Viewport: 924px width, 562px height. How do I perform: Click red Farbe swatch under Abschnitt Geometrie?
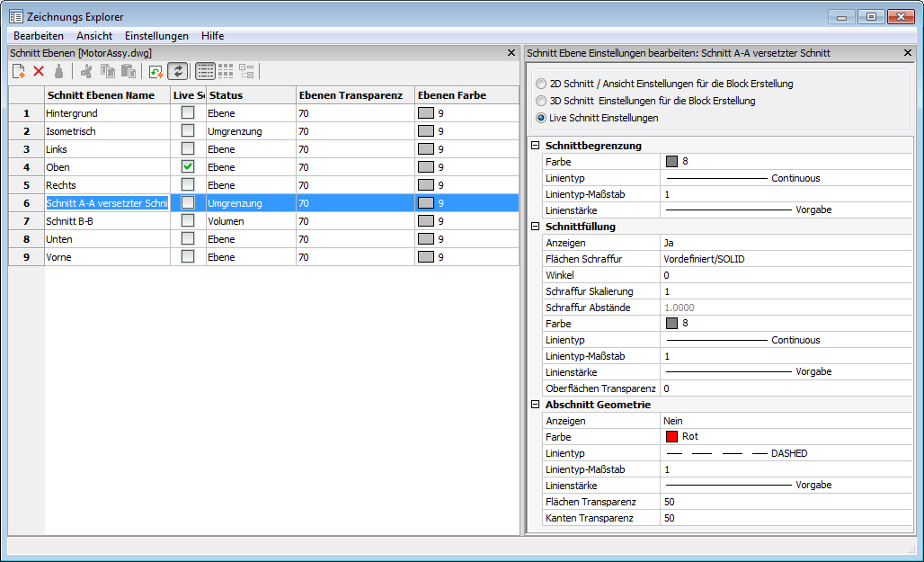coord(671,437)
